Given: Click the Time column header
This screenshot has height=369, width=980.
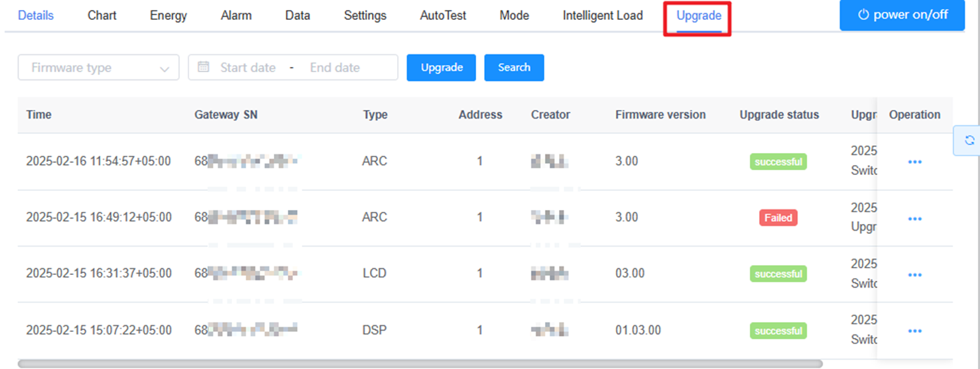Looking at the screenshot, I should [39, 115].
